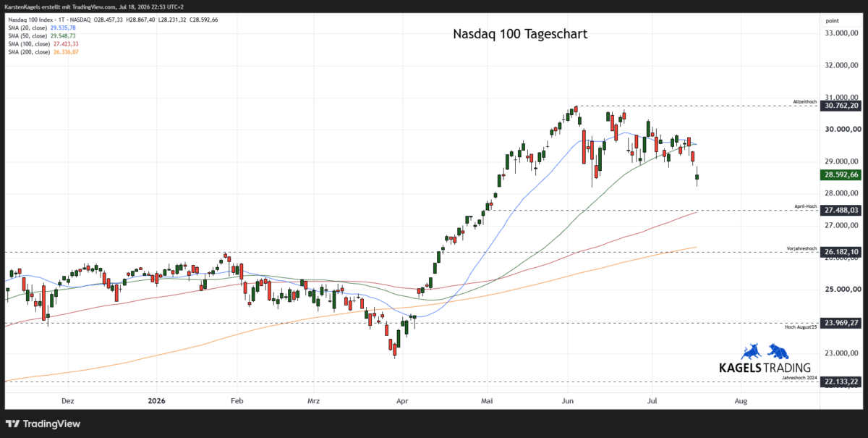868x438 pixels.
Task: Select the SMA (200, close) legend entry
Action: pos(43,52)
